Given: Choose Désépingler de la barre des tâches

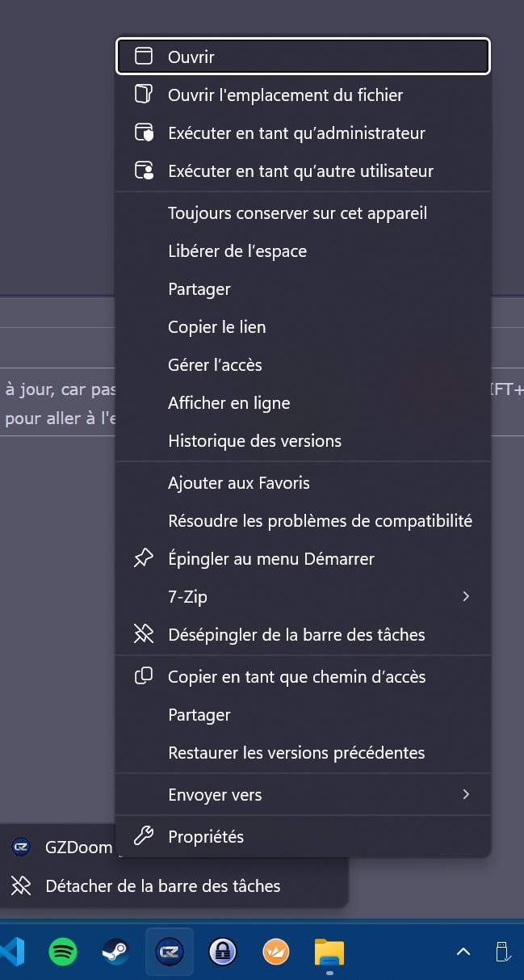Looking at the screenshot, I should pyautogui.click(x=296, y=635).
